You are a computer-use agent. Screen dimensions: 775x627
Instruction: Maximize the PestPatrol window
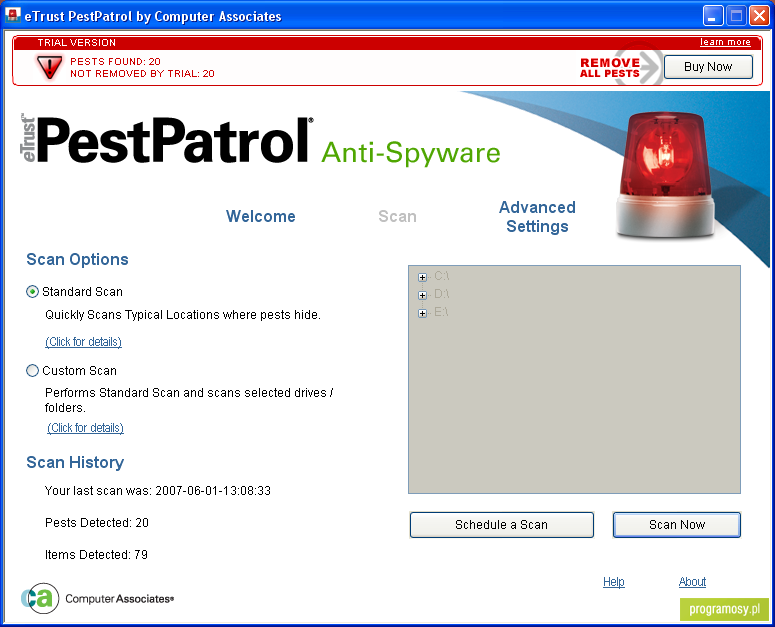pos(736,16)
